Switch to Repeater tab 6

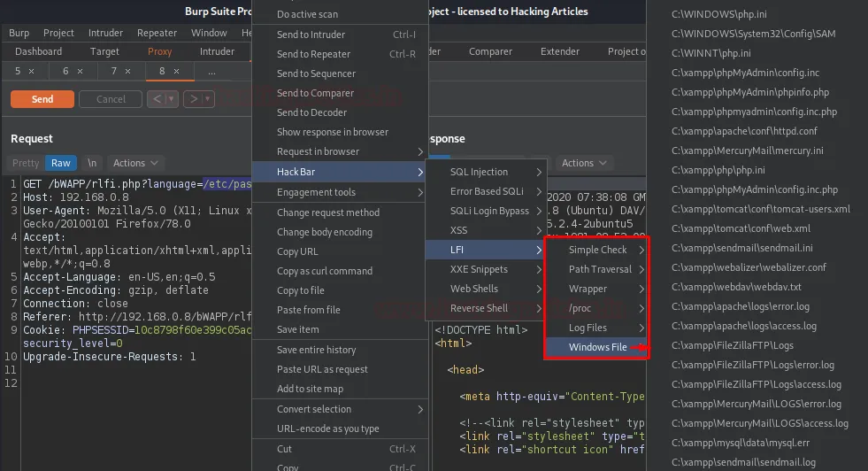[65, 71]
